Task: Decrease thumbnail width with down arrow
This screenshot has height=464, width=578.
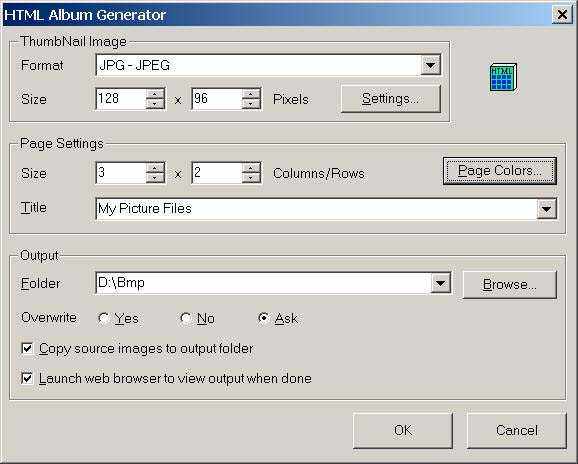Action: [155, 104]
